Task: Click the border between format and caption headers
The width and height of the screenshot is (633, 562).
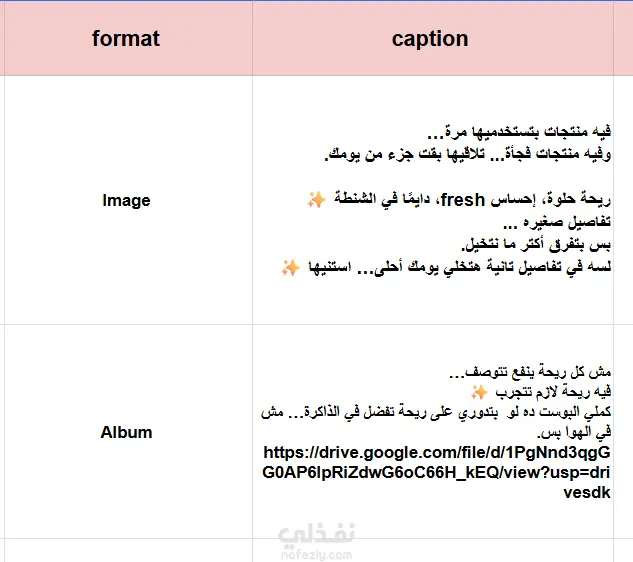Action: click(x=253, y=39)
